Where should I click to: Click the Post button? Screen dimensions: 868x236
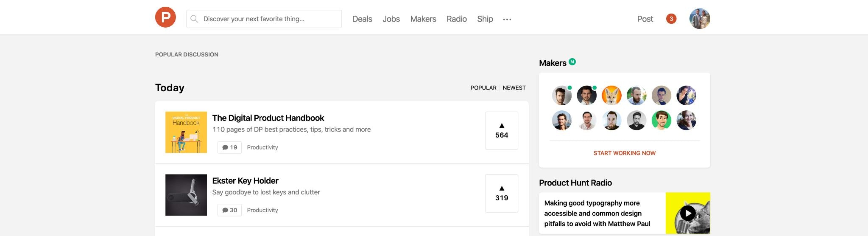point(645,19)
